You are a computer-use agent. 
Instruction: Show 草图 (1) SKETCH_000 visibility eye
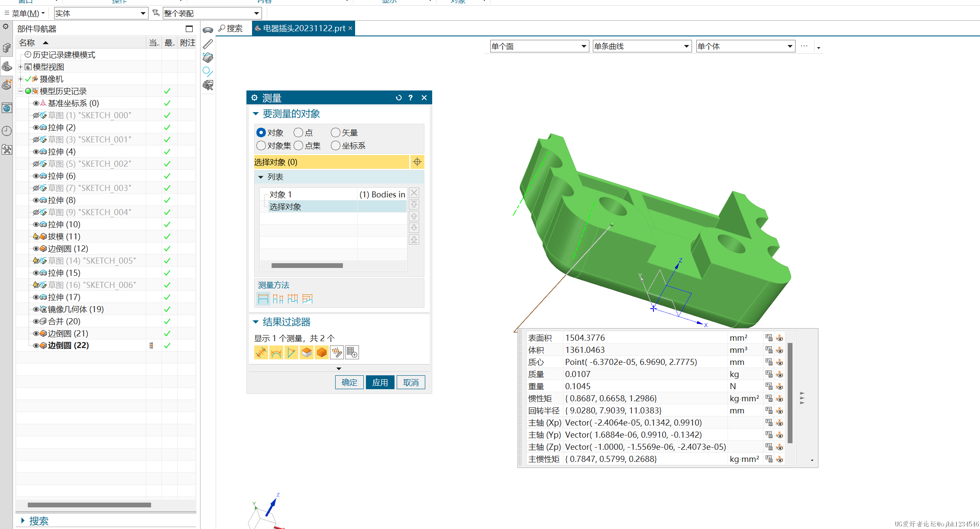coord(36,116)
